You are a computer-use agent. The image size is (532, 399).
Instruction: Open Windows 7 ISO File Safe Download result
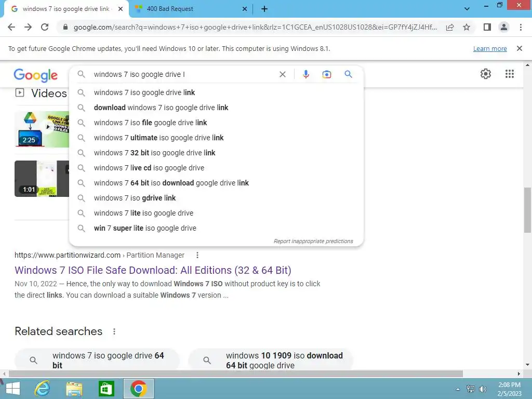point(153,270)
